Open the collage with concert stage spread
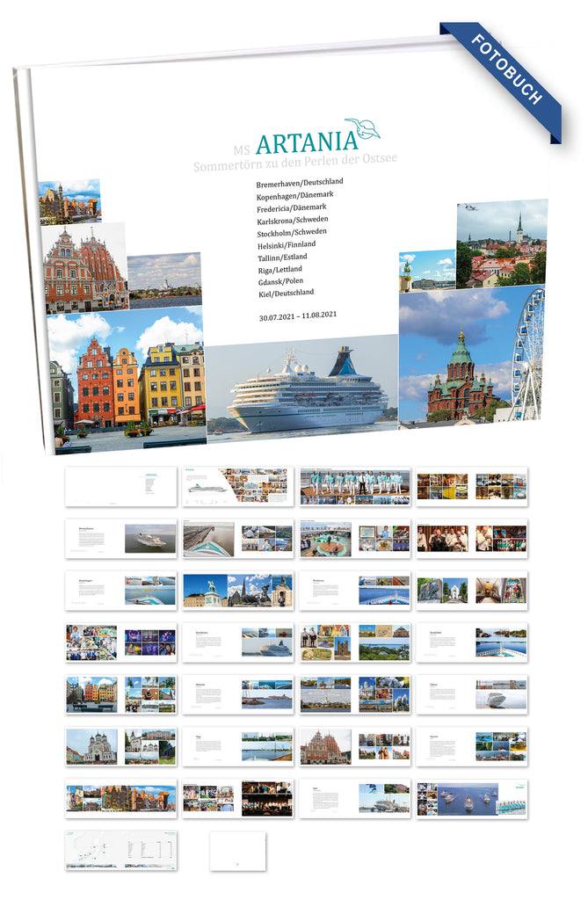The width and height of the screenshot is (588, 900). click(237, 798)
